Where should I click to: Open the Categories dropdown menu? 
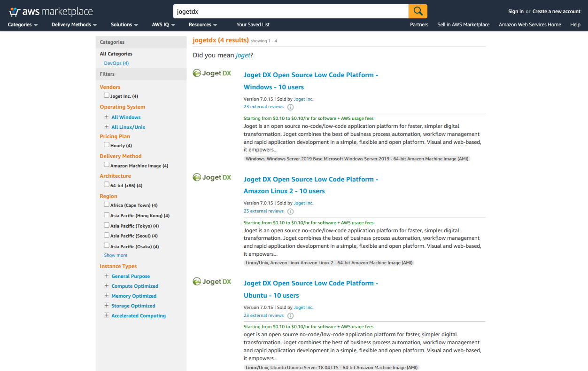pyautogui.click(x=23, y=24)
